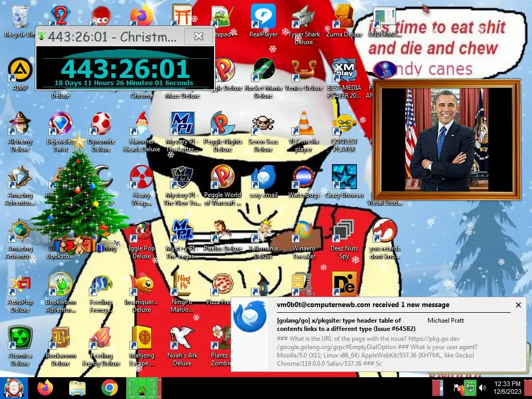This screenshot has height=399, width=532.
Task: Click the network tray icon
Action: 470,388
